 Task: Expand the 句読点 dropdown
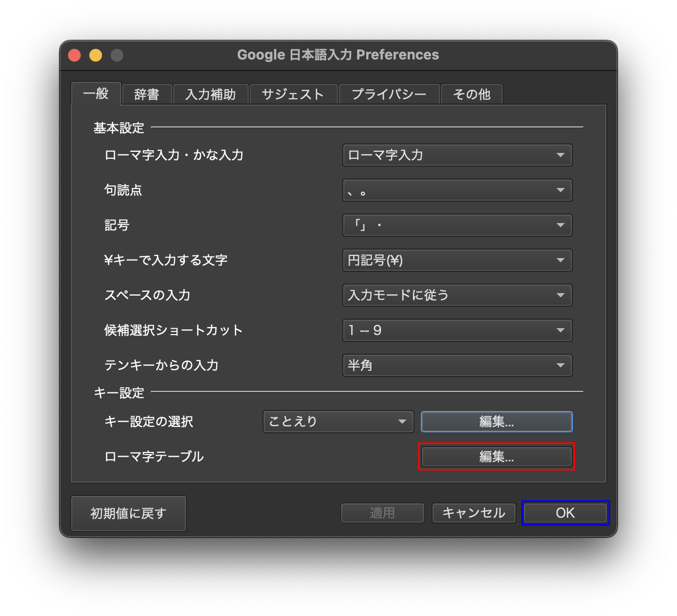coord(457,190)
